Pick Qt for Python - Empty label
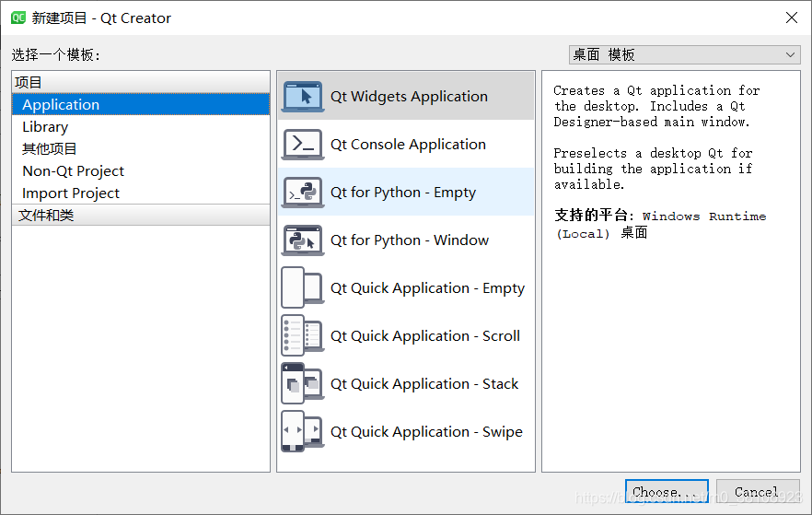The image size is (812, 515). pos(403,193)
